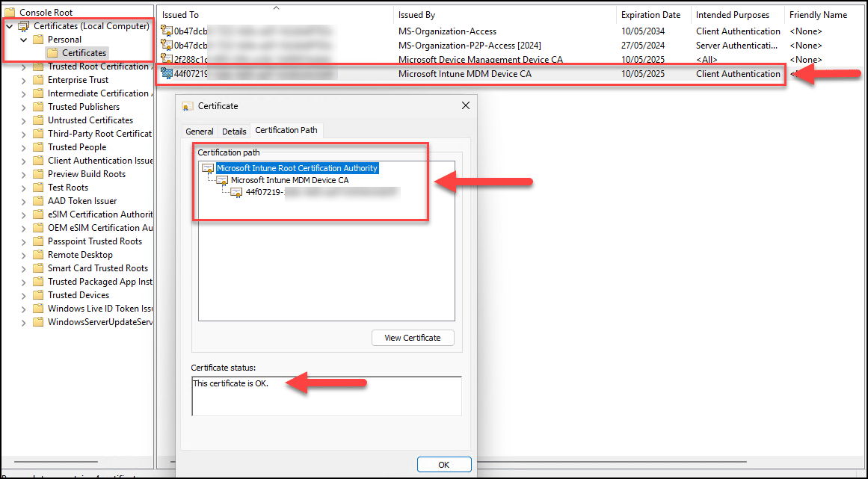Click the Microsoft Device Management Device CA cell
The width and height of the screenshot is (868, 479).
tap(481, 59)
